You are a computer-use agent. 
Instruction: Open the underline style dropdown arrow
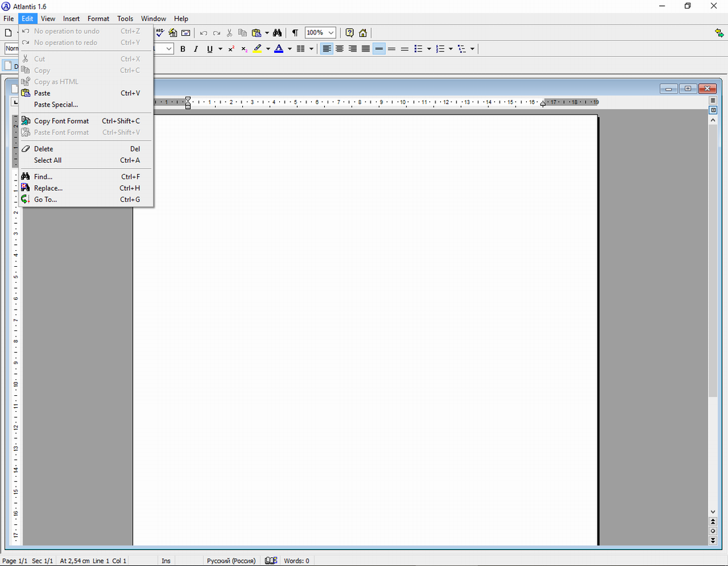point(220,49)
